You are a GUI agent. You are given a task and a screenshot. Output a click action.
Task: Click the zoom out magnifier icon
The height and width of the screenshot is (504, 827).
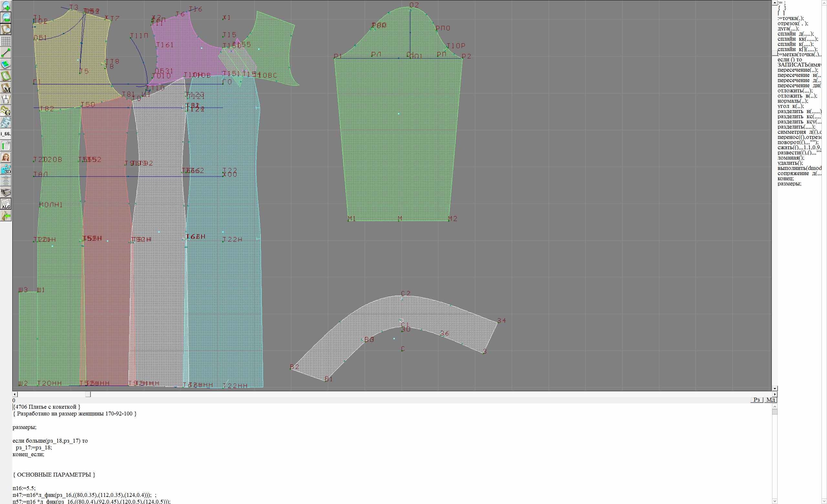pos(6,17)
